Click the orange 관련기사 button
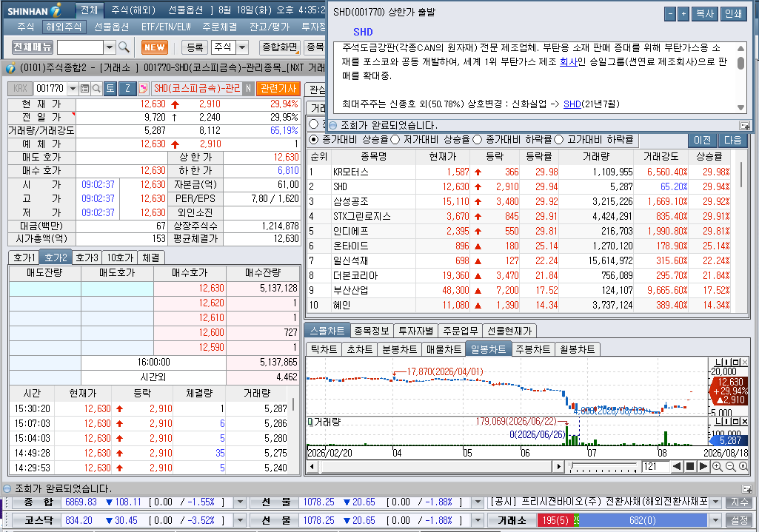The width and height of the screenshot is (759, 532). 278,89
